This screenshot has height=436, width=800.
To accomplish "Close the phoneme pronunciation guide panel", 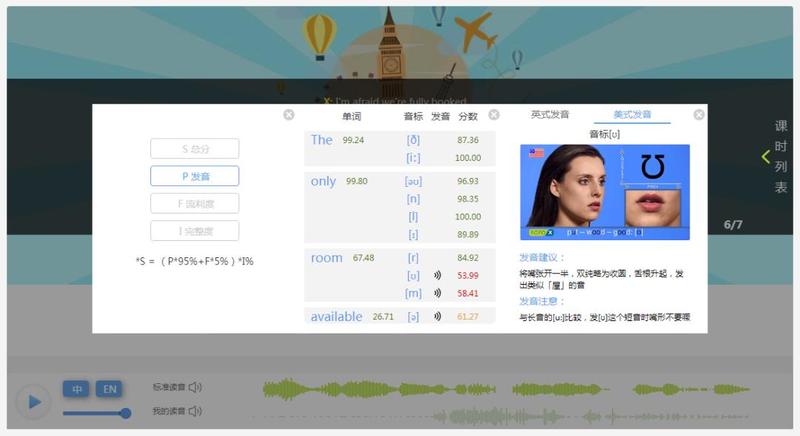I will [x=700, y=115].
